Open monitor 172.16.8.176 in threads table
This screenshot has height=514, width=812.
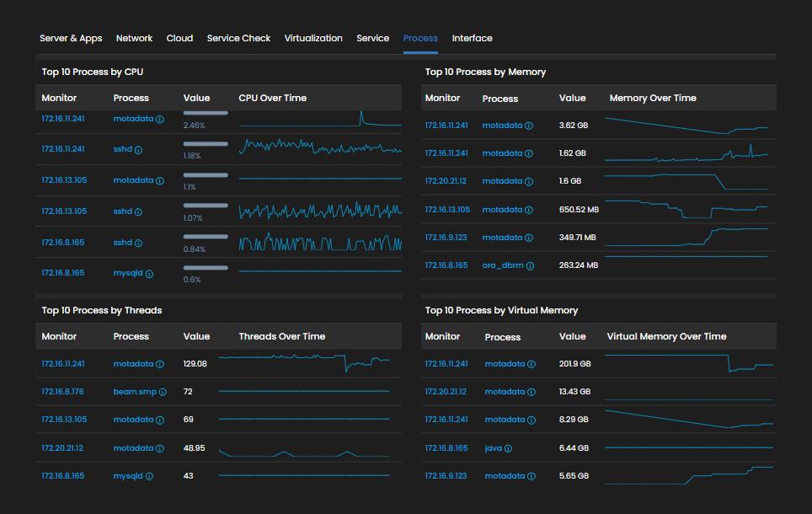(62, 392)
